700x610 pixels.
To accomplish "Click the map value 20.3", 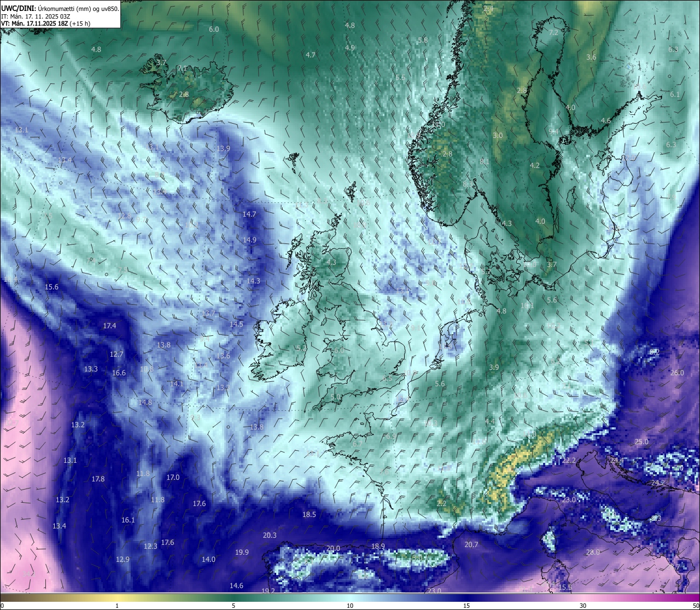I will pyautogui.click(x=270, y=535).
